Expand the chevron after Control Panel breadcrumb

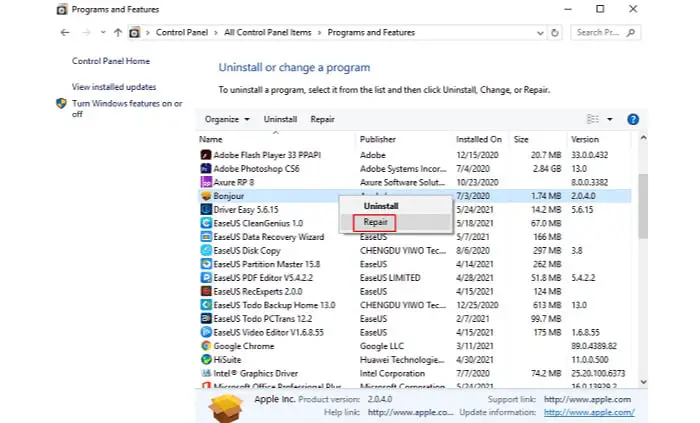(x=216, y=33)
